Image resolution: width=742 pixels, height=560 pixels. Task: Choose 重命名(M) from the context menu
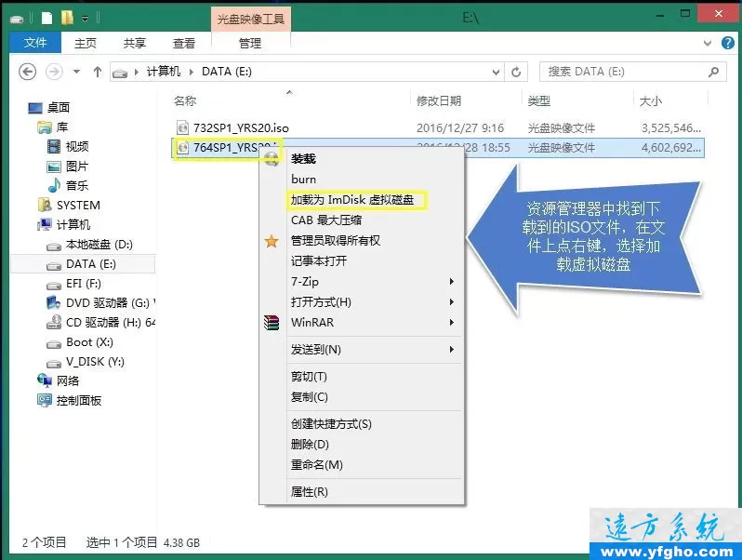(317, 465)
